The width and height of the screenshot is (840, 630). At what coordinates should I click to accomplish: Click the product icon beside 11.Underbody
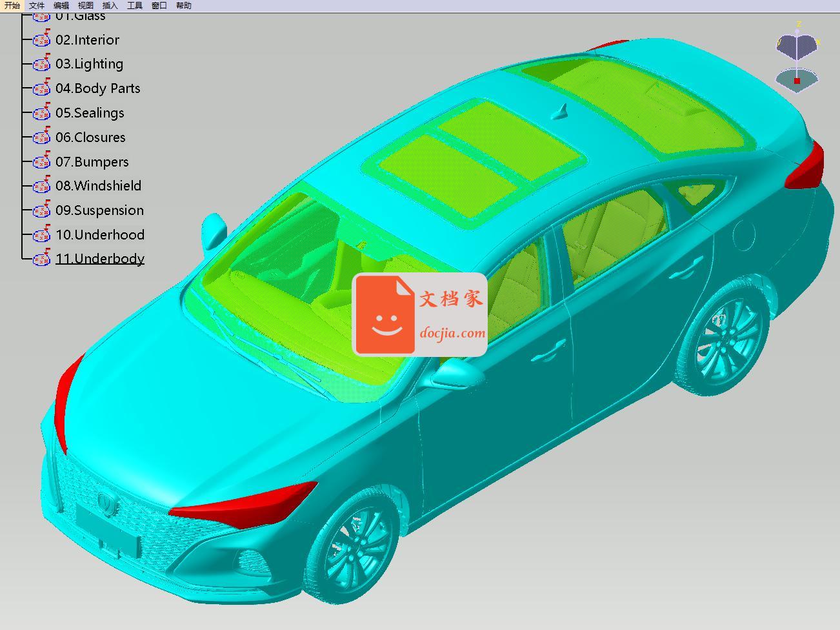tap(42, 258)
